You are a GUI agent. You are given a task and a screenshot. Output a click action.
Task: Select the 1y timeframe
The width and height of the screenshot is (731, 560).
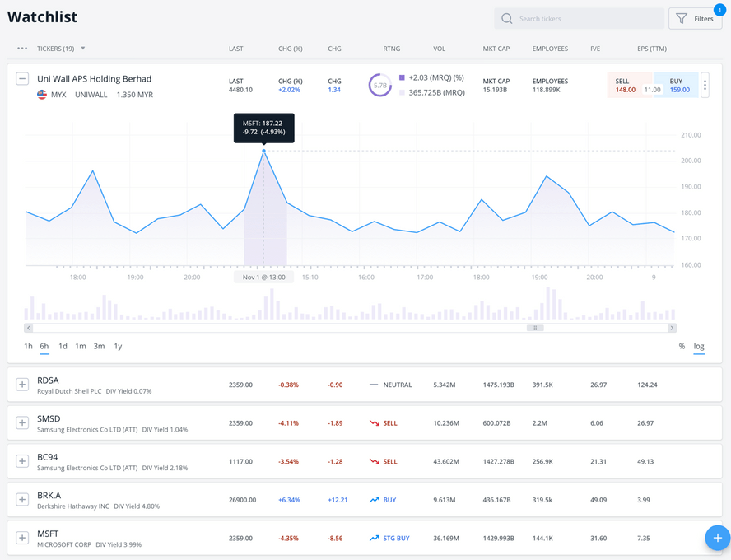(118, 346)
